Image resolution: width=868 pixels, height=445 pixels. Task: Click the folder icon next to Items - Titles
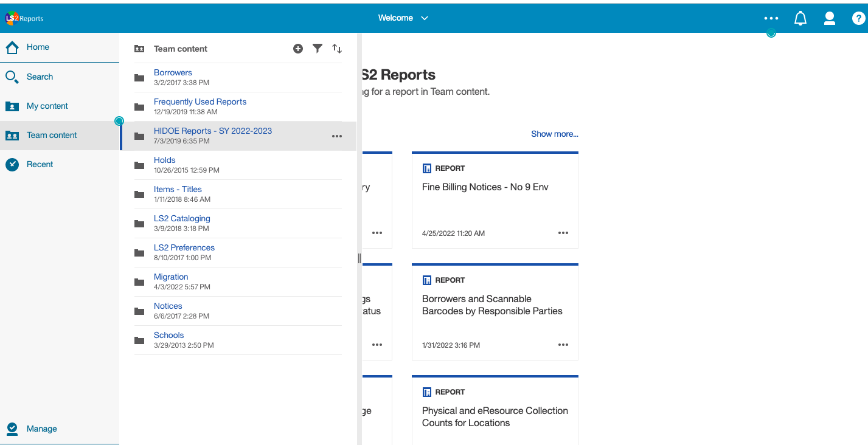pyautogui.click(x=139, y=195)
